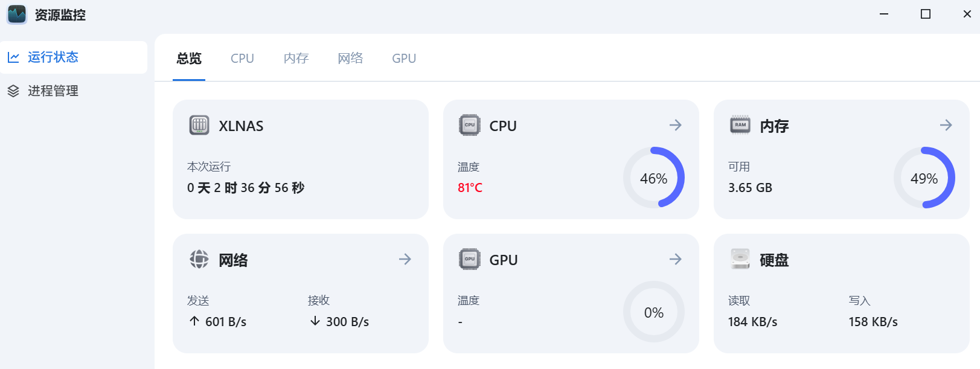This screenshot has width=980, height=369.
Task: Click the GPU chip icon
Action: (470, 259)
